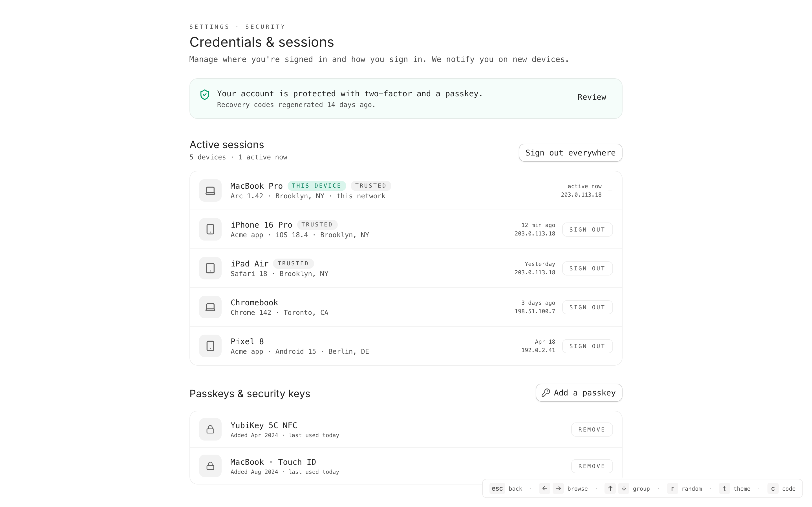Sign out the iPhone 16 Pro session

tap(587, 230)
